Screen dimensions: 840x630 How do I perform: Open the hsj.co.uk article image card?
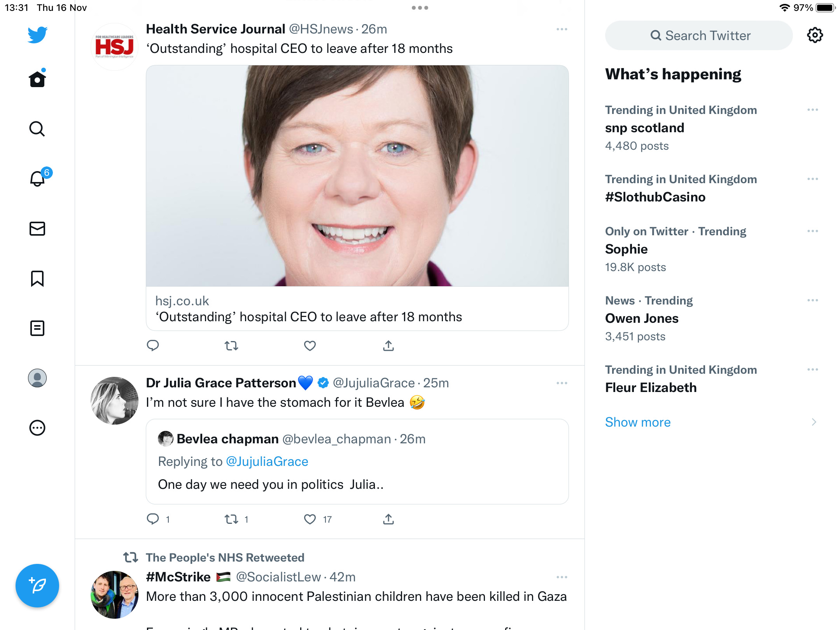click(x=357, y=198)
